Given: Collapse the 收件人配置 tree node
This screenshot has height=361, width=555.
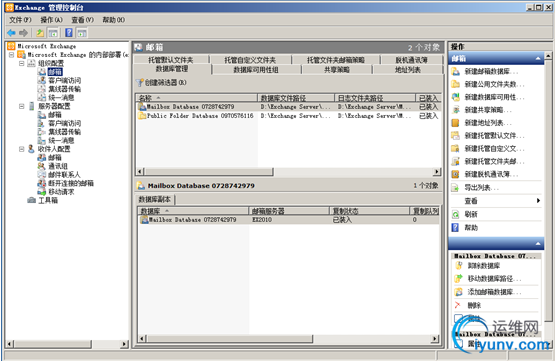Looking at the screenshot, I should tap(22, 149).
